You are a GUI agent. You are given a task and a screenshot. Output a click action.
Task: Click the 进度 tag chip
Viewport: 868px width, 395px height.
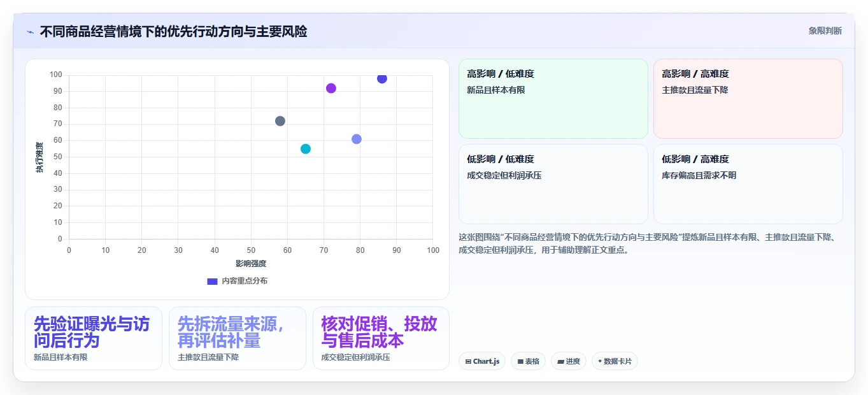[569, 361]
